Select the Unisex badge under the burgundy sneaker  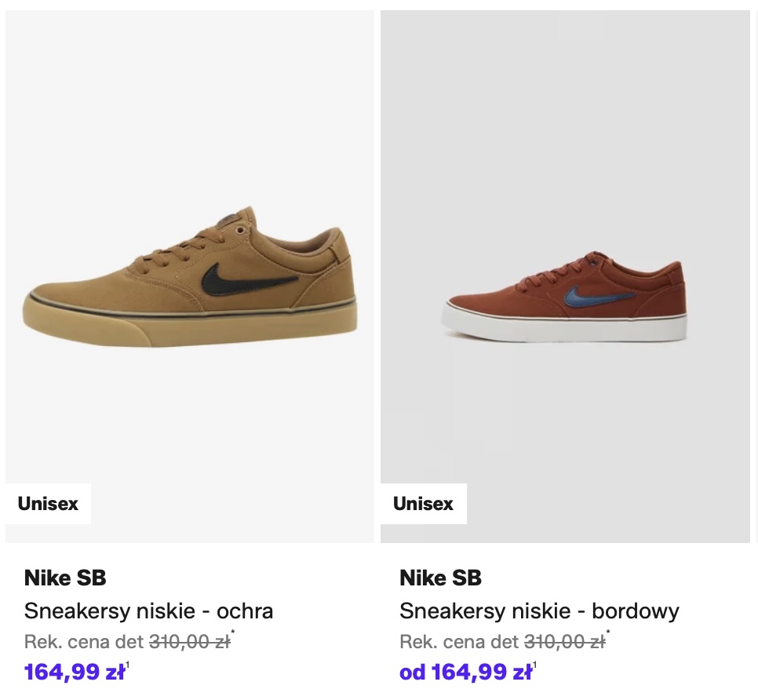[x=423, y=504]
